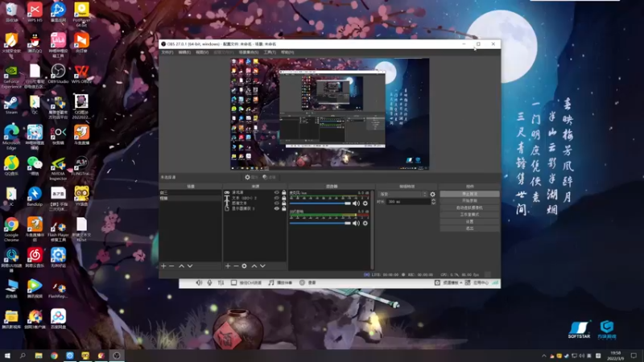Open the 视图(V) menu in OBS
The height and width of the screenshot is (362, 644).
point(202,52)
